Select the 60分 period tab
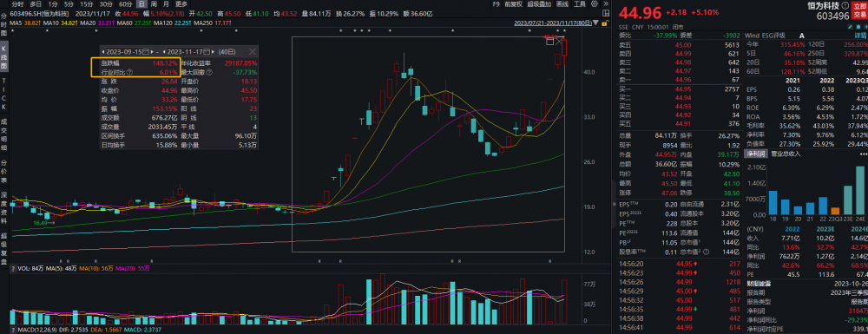 [126, 3]
